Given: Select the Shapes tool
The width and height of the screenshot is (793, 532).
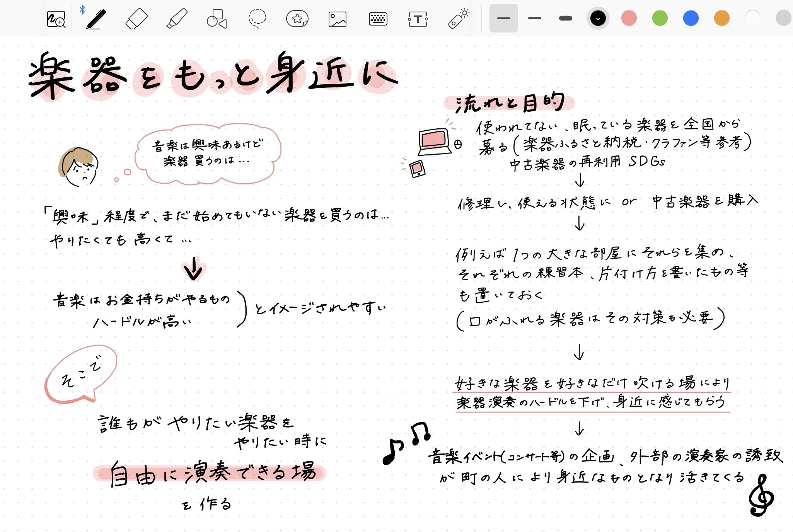Looking at the screenshot, I should (217, 19).
